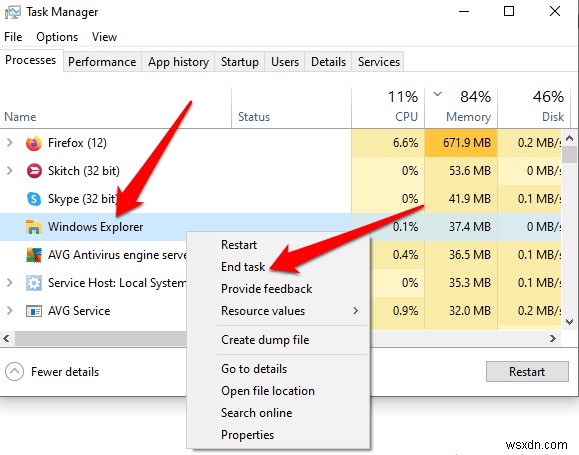Sort by the Disk column header
The width and height of the screenshot is (579, 455).
coord(553,117)
